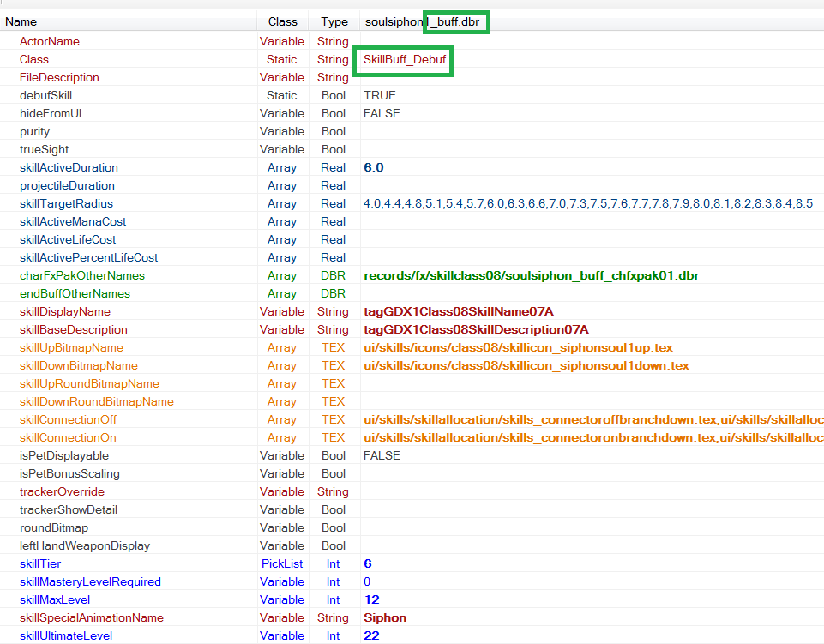Click the skillUltimateLevel value 22
Viewport: 824px width, 644px height.
371,635
